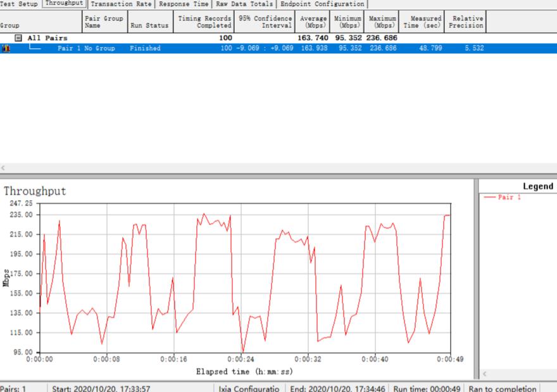Click the Pair 1 row icon
The width and height of the screenshot is (557, 392).
click(x=6, y=48)
